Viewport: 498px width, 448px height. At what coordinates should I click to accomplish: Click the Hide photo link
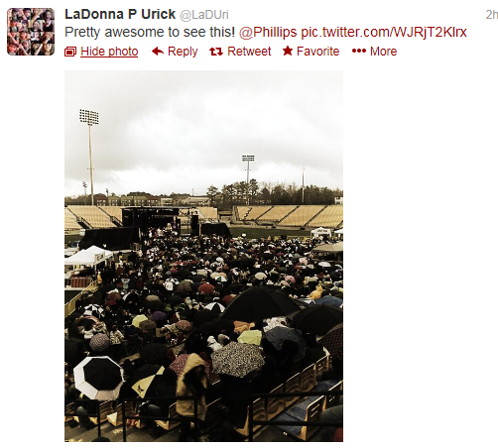[109, 52]
